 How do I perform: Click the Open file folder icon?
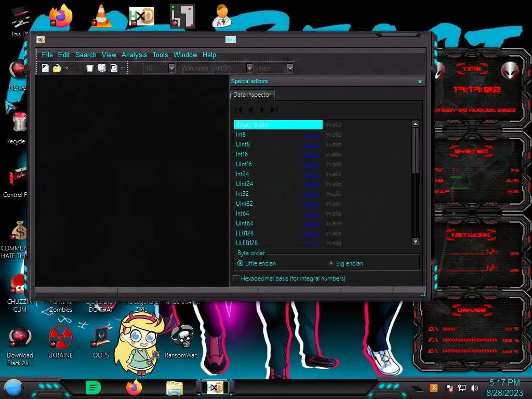pyautogui.click(x=57, y=68)
